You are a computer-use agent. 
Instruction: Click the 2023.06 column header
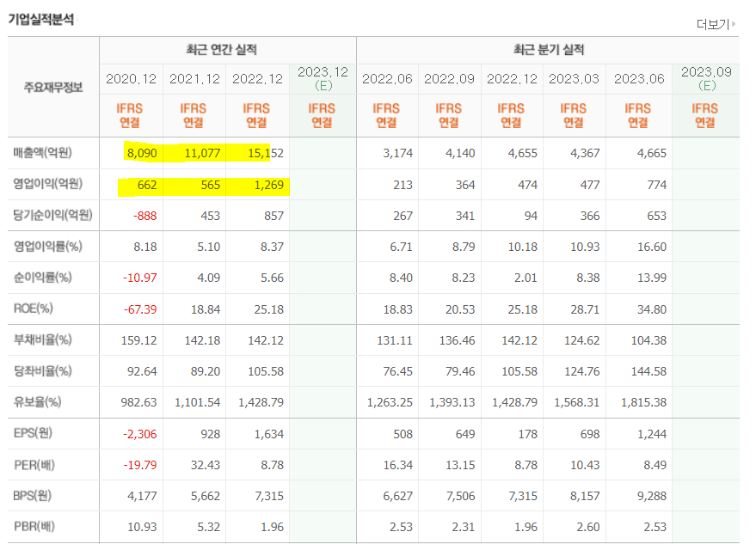[639, 79]
